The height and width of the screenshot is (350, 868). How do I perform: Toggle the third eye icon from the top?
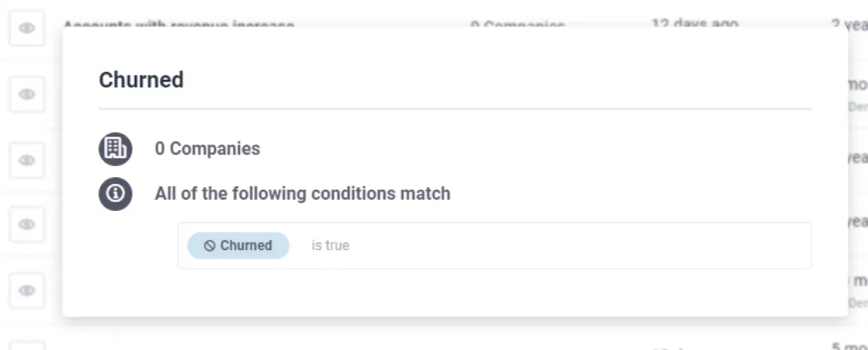tap(26, 161)
